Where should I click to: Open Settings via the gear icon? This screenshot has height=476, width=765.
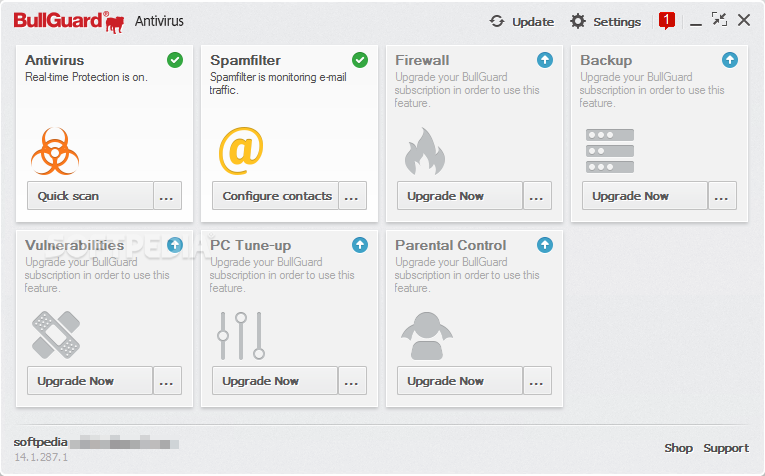click(x=578, y=21)
